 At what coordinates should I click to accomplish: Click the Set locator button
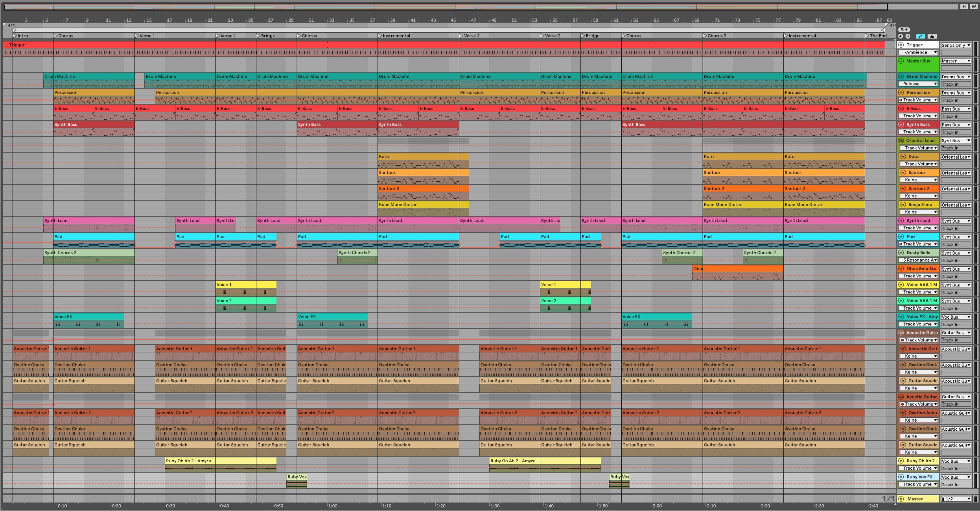click(x=904, y=30)
